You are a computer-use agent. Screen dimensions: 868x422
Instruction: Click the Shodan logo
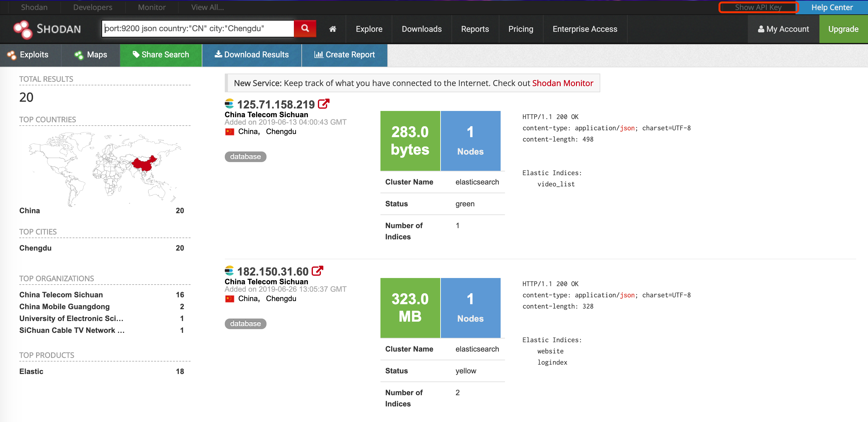tap(47, 29)
